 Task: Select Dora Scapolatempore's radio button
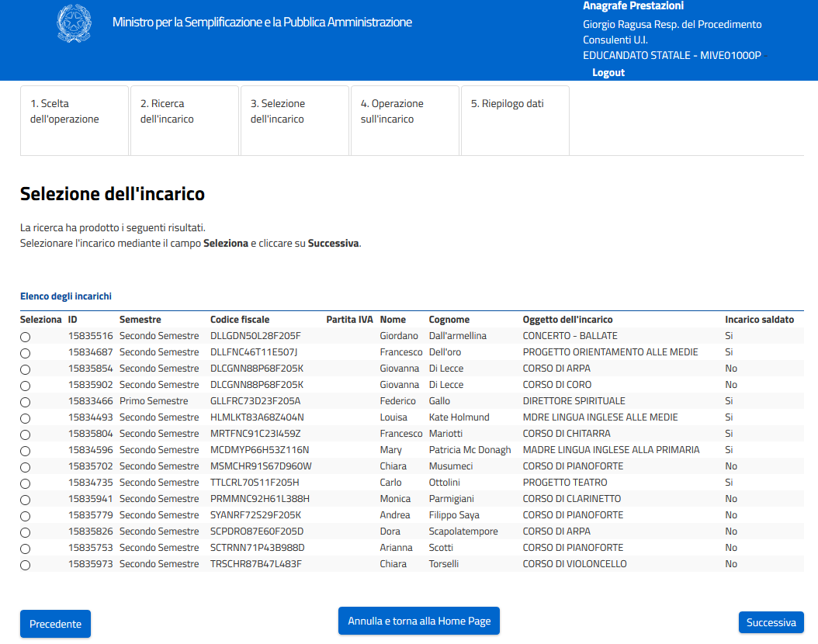26,532
